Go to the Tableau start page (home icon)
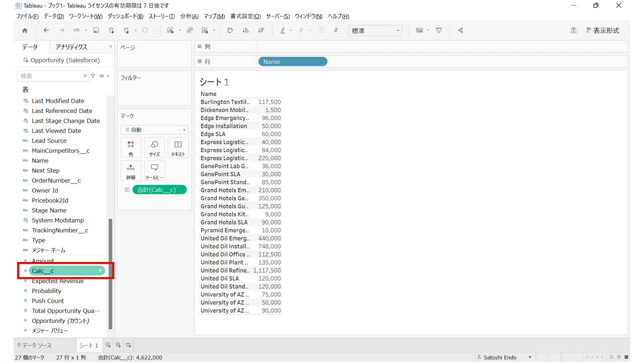 tap(25, 31)
